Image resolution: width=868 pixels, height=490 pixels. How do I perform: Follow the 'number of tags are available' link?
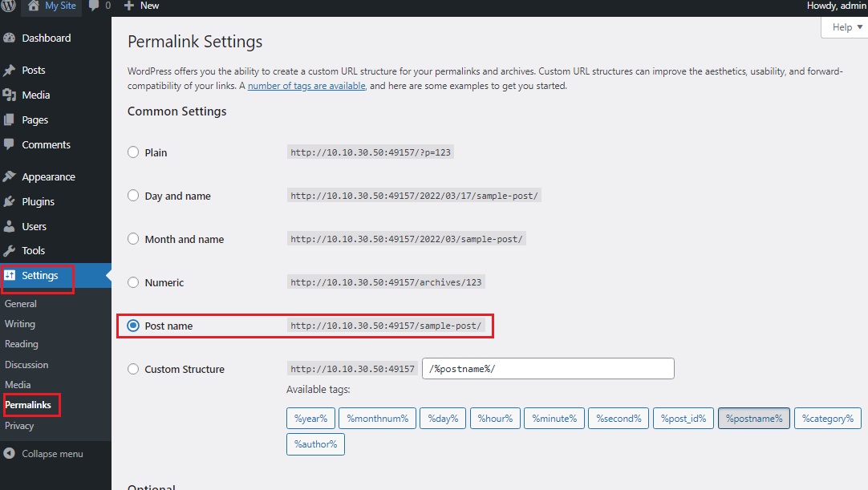point(306,86)
